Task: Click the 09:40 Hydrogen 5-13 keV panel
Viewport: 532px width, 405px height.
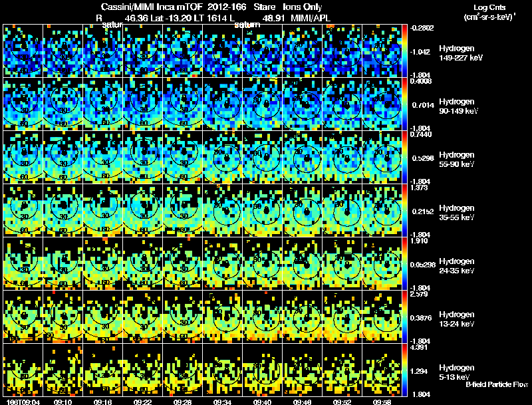Action: click(262, 370)
